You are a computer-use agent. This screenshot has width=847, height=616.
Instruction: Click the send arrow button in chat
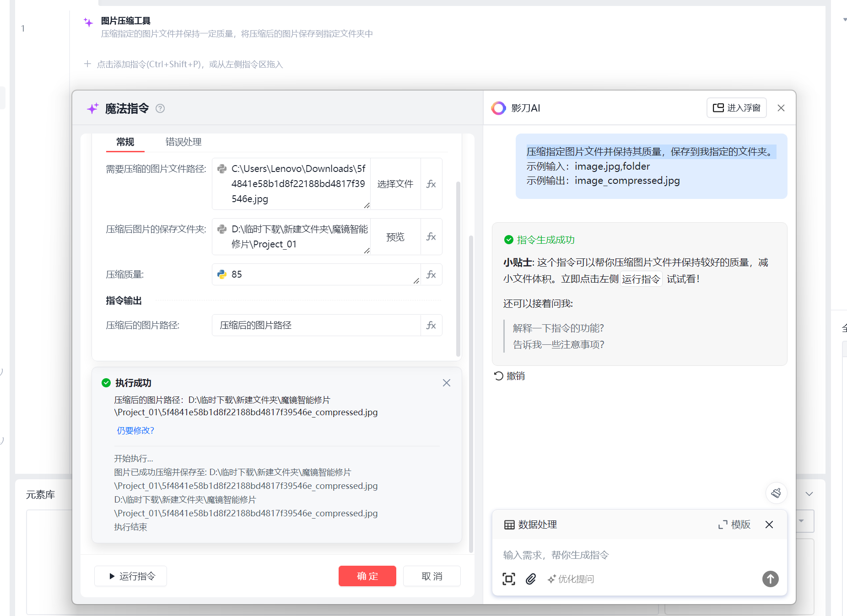click(x=770, y=579)
